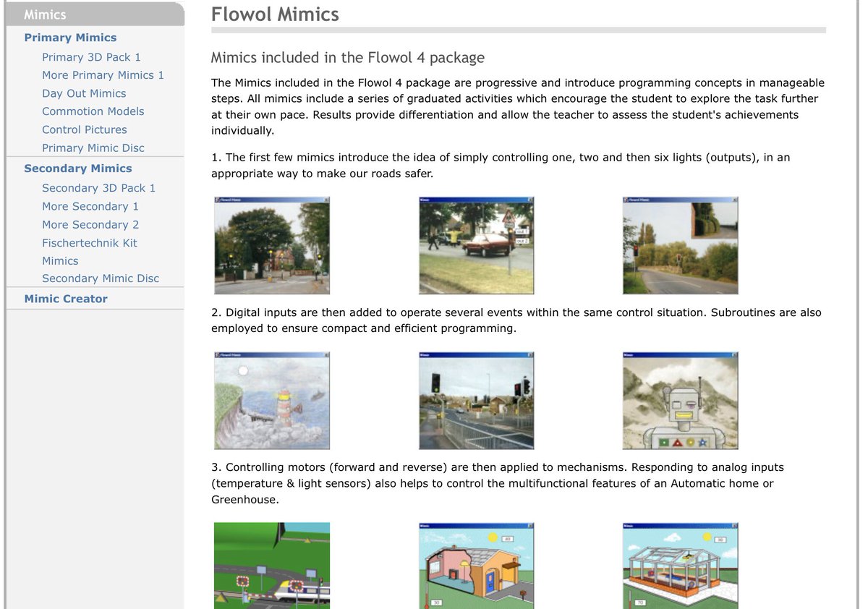Screen dimensions: 868x609
Task: Visit the Primary Mimic Disc page
Action: [93, 148]
